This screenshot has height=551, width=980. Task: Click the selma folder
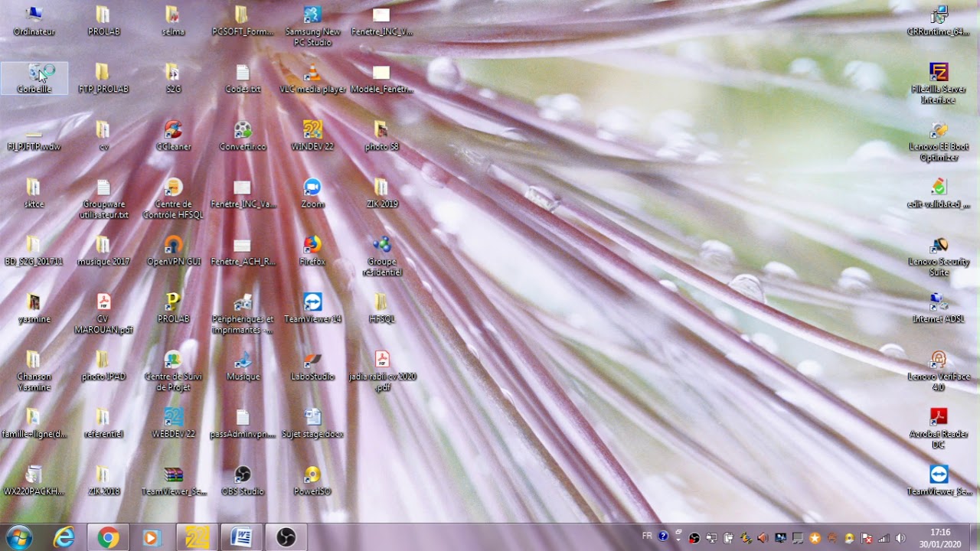174,21
